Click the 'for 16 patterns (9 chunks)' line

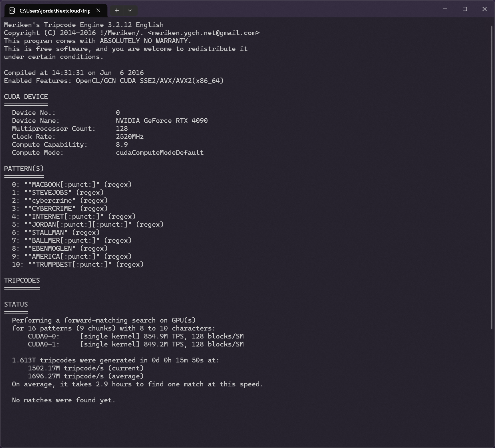tap(114, 329)
